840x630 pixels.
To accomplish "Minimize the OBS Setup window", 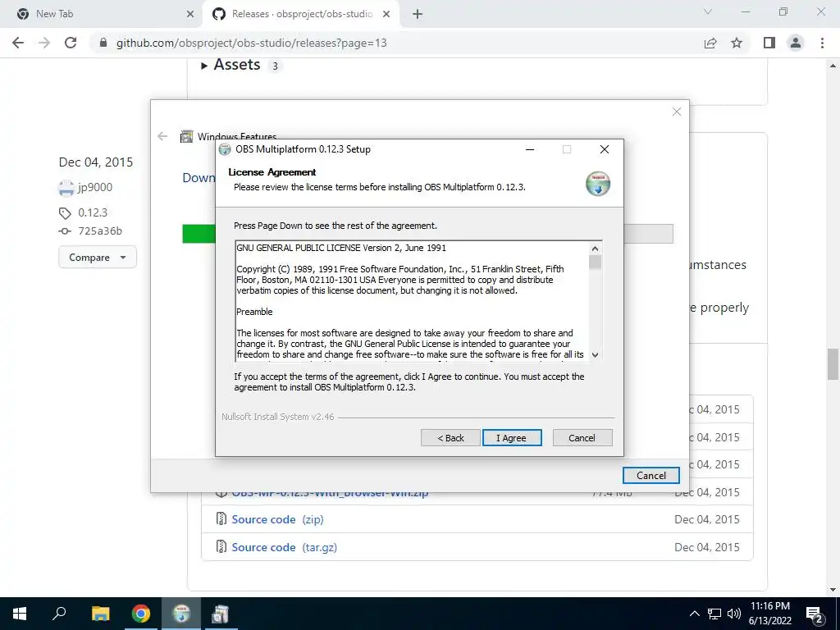I will [530, 149].
